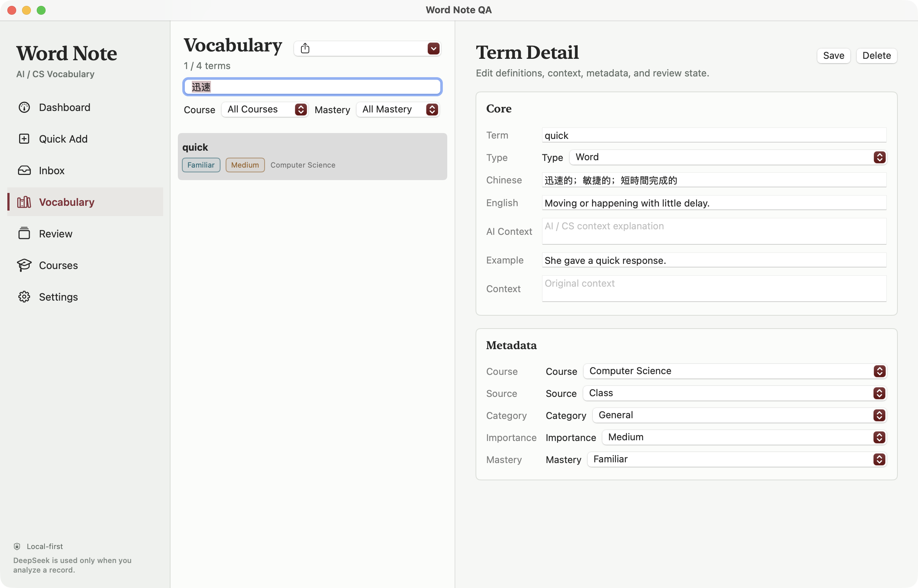
Task: Click the Quick Add plus icon
Action: pos(24,139)
